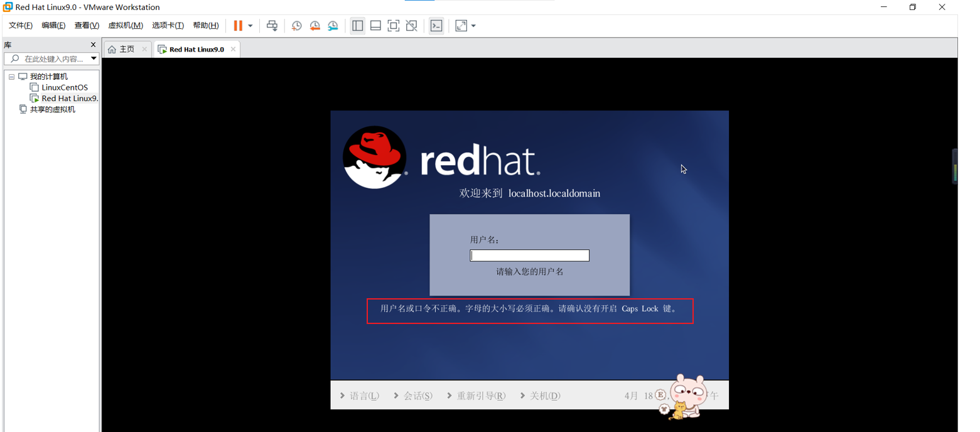Switch to the 主页 tab
Screen dimensions: 980x432
click(x=122, y=48)
